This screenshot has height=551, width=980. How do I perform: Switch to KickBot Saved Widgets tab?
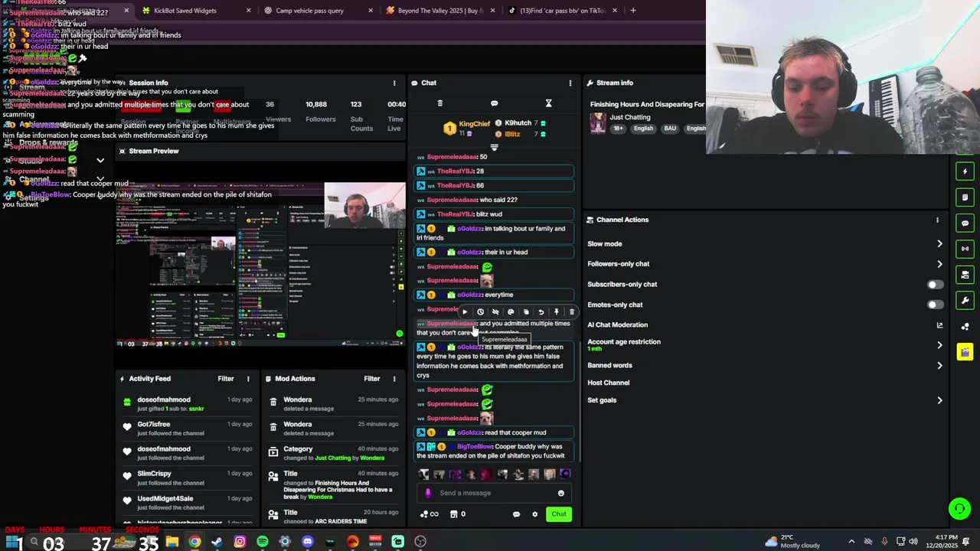pyautogui.click(x=196, y=11)
